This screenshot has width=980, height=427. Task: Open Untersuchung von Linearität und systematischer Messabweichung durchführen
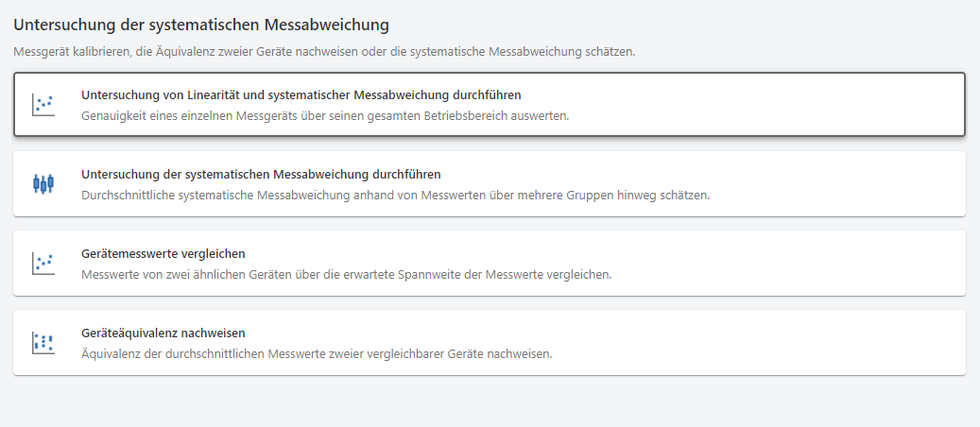301,95
